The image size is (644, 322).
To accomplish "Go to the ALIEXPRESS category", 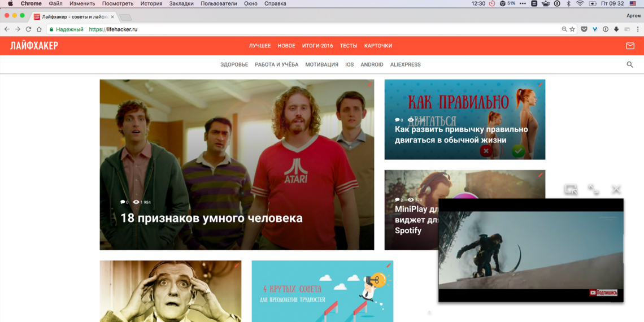I will point(405,65).
